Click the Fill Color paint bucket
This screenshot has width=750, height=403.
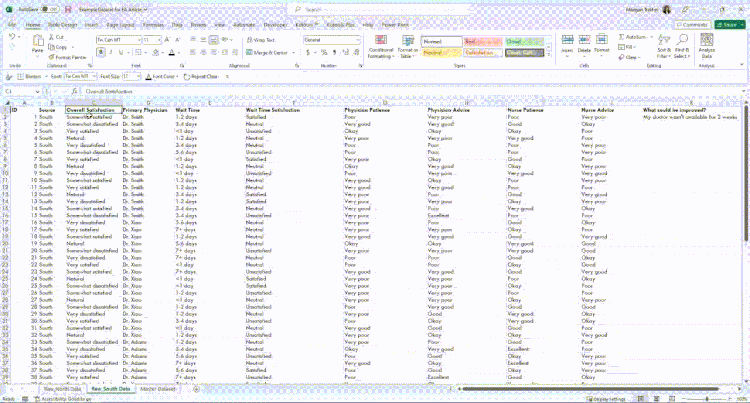coord(155,53)
